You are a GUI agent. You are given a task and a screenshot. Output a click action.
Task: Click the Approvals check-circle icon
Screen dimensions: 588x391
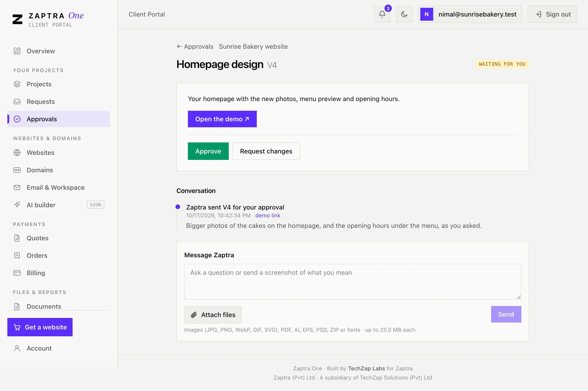pyautogui.click(x=17, y=119)
